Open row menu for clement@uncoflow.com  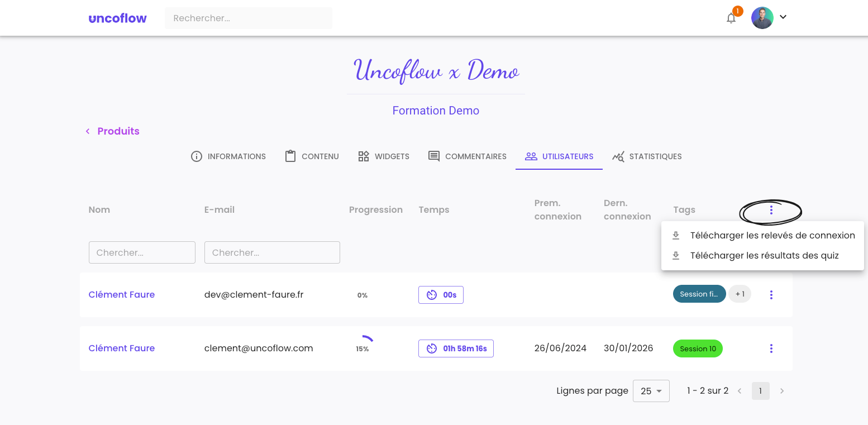tap(771, 348)
